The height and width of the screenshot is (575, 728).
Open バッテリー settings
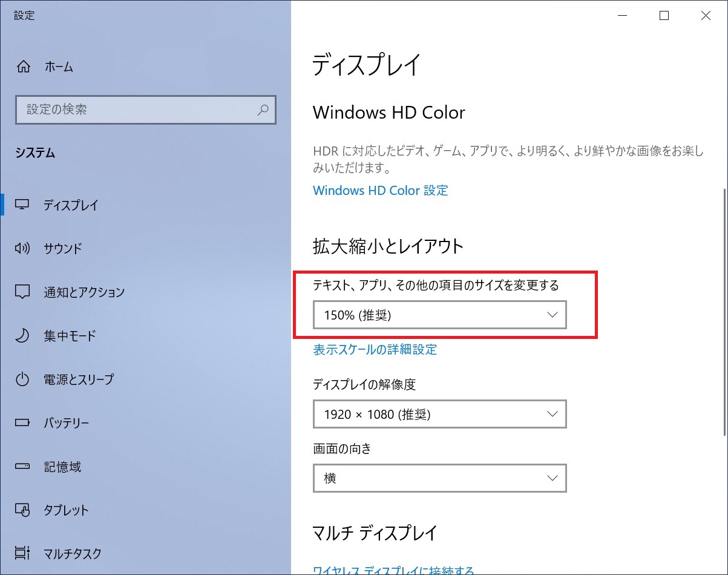(146, 423)
